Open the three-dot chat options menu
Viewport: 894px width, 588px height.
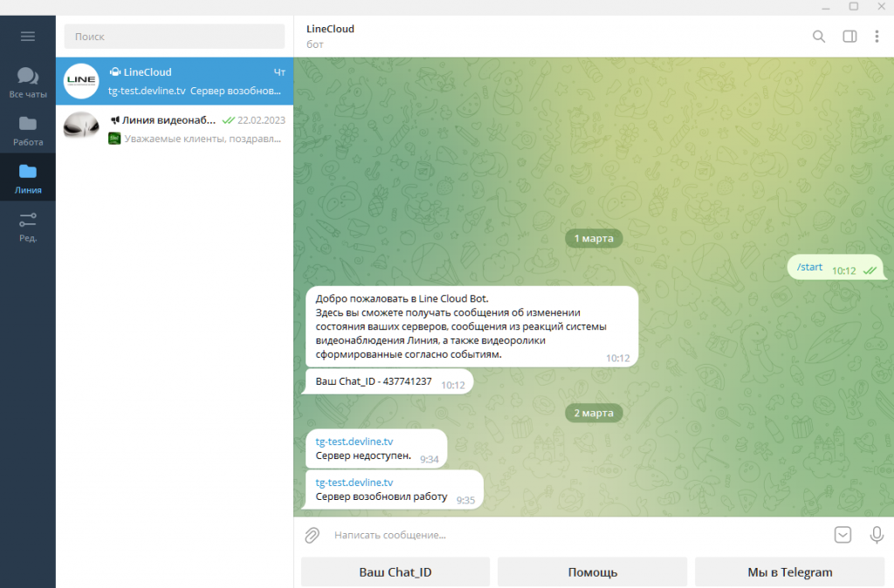[x=877, y=37]
